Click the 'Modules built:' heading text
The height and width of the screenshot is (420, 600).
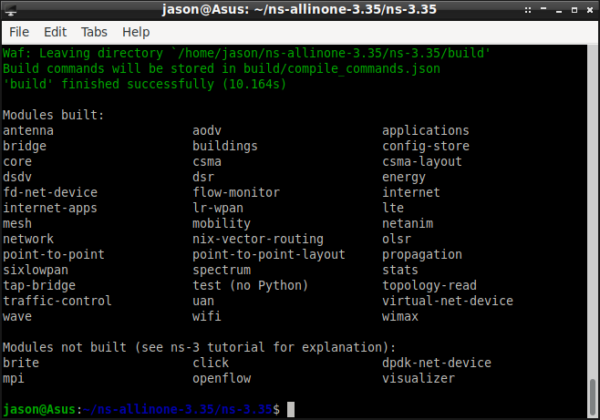[53, 115]
